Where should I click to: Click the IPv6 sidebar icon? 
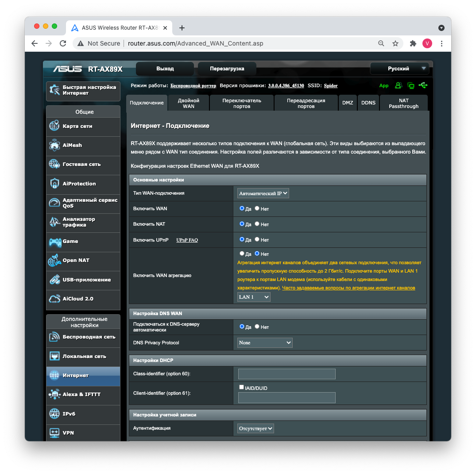click(54, 414)
